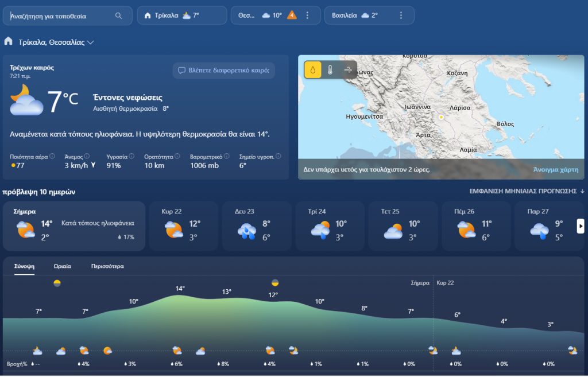Open three-dot menu for Θεσ... location

click(307, 15)
